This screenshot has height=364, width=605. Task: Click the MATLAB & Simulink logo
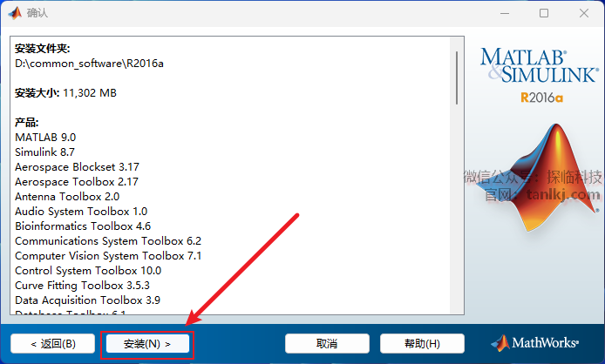[540, 65]
